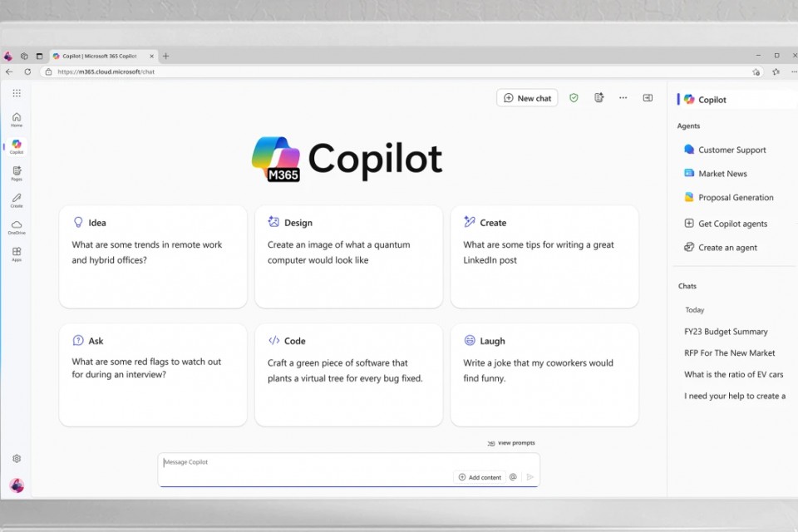Open 'What is the ratio of EV cars' chat

(733, 374)
